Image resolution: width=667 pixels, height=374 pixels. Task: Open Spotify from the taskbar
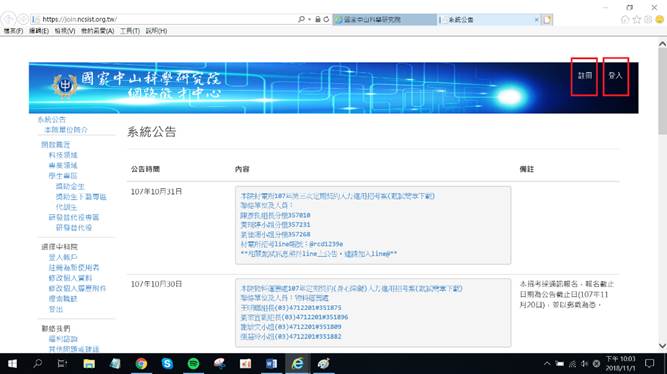(x=194, y=364)
